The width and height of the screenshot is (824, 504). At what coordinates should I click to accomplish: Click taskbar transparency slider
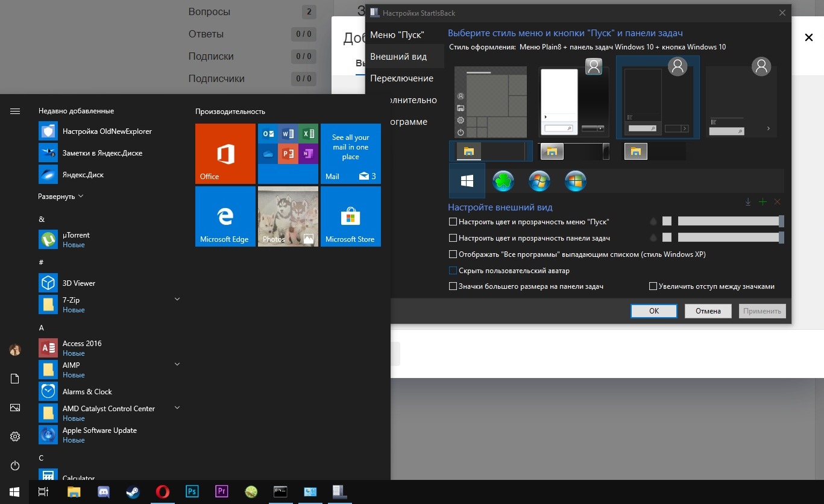731,238
